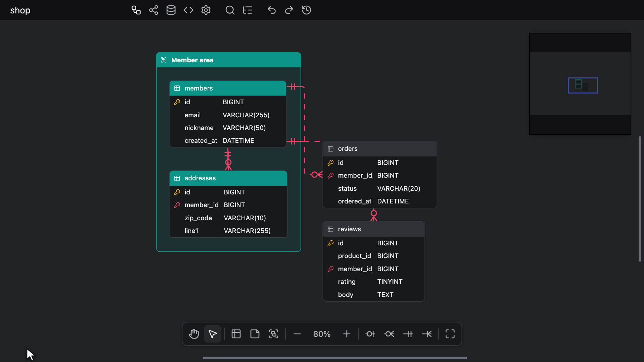Click the minimap viewport thumbnail
The image size is (644, 362).
point(583,85)
